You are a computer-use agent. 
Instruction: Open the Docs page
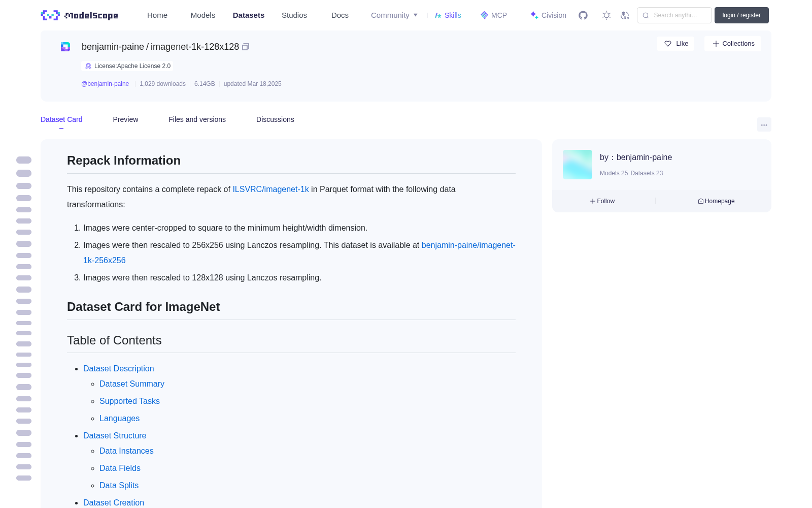click(x=340, y=15)
